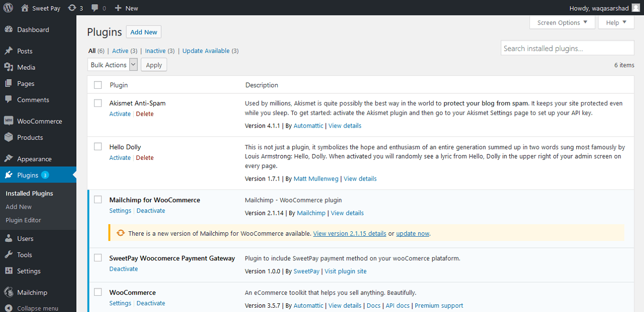
Task: Click the Appearance paintbrush icon
Action: pyautogui.click(x=9, y=159)
